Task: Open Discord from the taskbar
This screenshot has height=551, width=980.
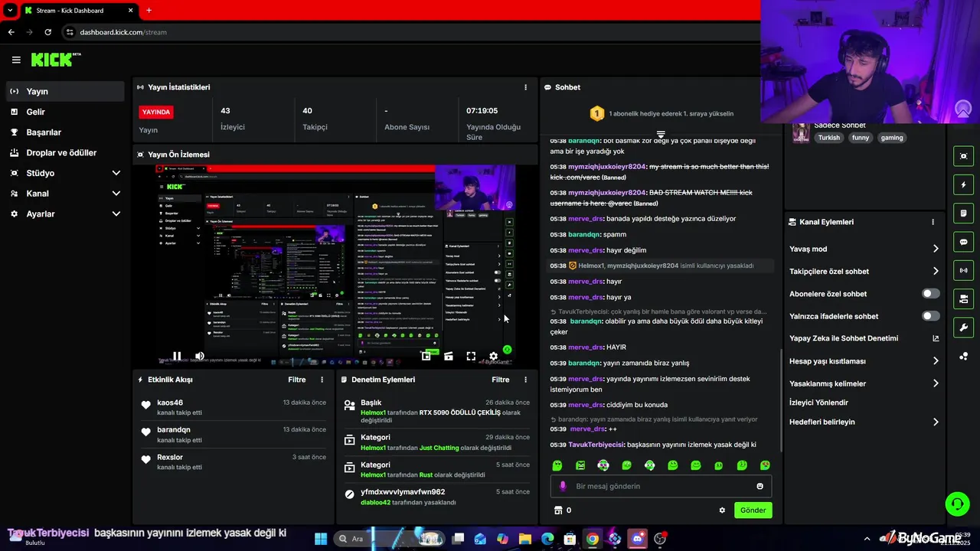Action: tap(637, 539)
